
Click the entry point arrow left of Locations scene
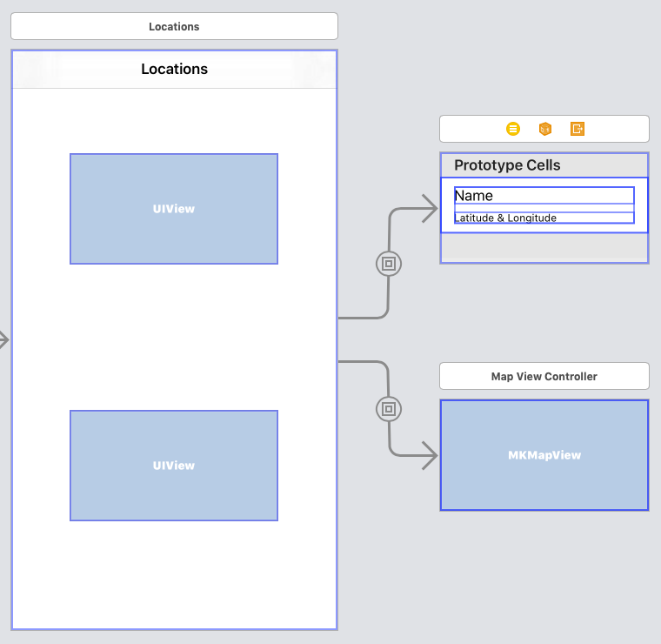4,340
